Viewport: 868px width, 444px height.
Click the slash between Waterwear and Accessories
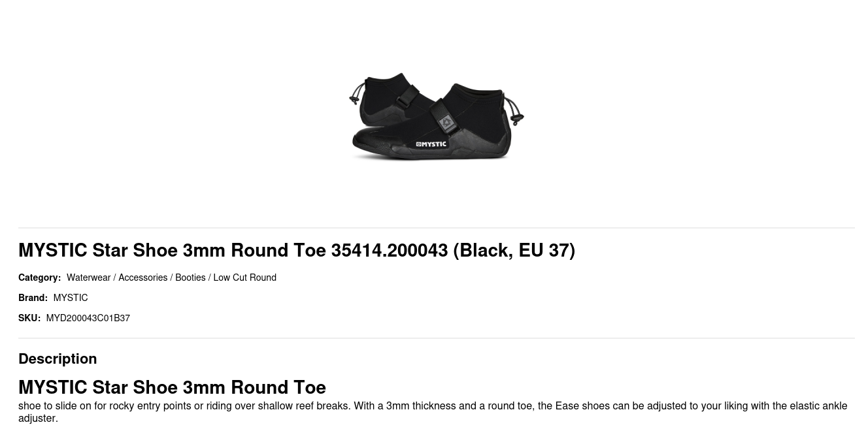tap(114, 277)
